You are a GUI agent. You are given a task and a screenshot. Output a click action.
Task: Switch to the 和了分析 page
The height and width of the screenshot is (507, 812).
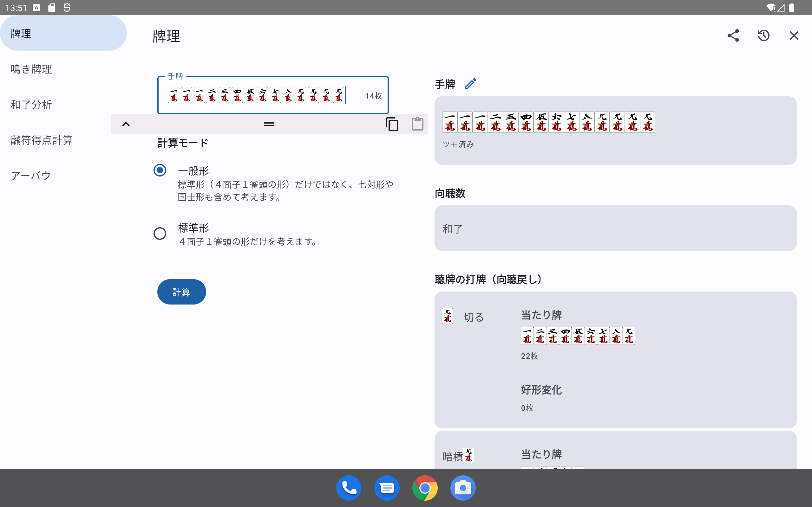pyautogui.click(x=31, y=105)
